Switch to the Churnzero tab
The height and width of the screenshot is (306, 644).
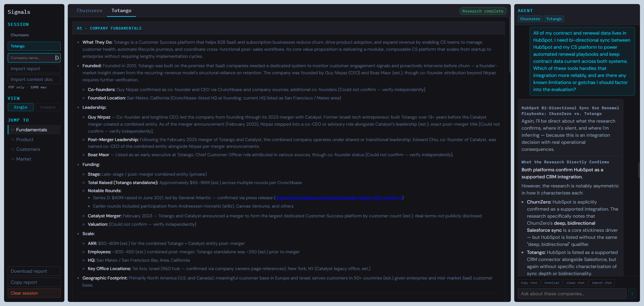tap(89, 11)
